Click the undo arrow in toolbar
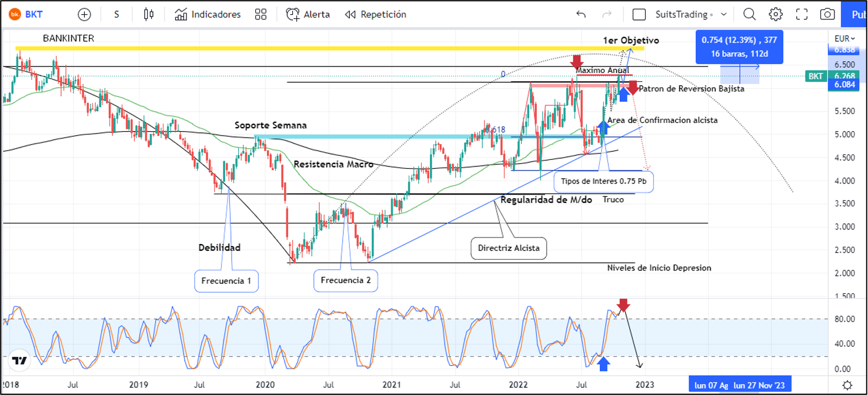Image resolution: width=868 pixels, height=395 pixels. click(581, 14)
